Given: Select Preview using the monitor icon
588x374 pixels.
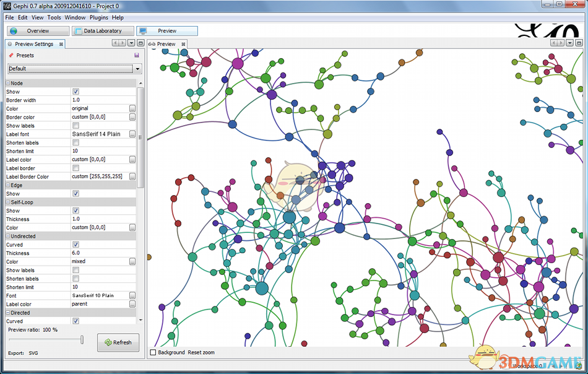Looking at the screenshot, I should [142, 30].
